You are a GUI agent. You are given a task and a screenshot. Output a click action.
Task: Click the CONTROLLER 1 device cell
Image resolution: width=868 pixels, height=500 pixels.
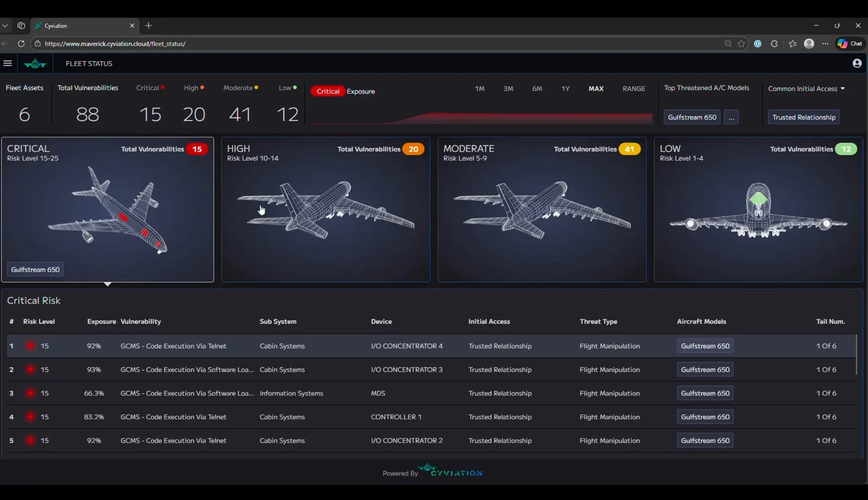(x=396, y=417)
